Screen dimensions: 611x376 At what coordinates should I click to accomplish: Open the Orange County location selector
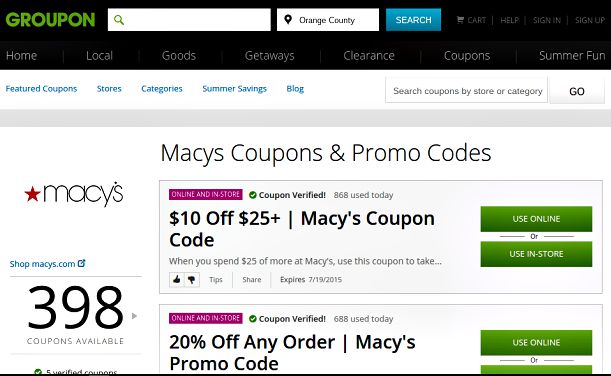(x=328, y=19)
